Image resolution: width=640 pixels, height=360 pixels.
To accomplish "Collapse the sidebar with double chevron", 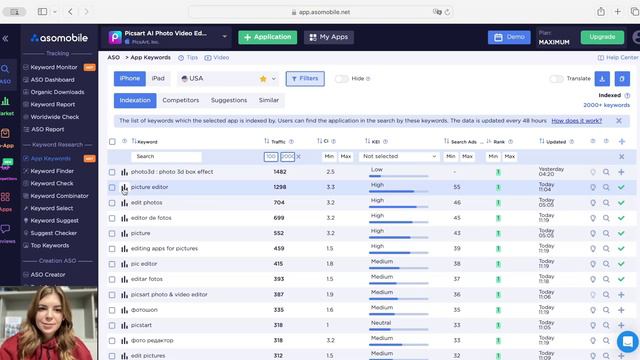I will click(x=5, y=38).
